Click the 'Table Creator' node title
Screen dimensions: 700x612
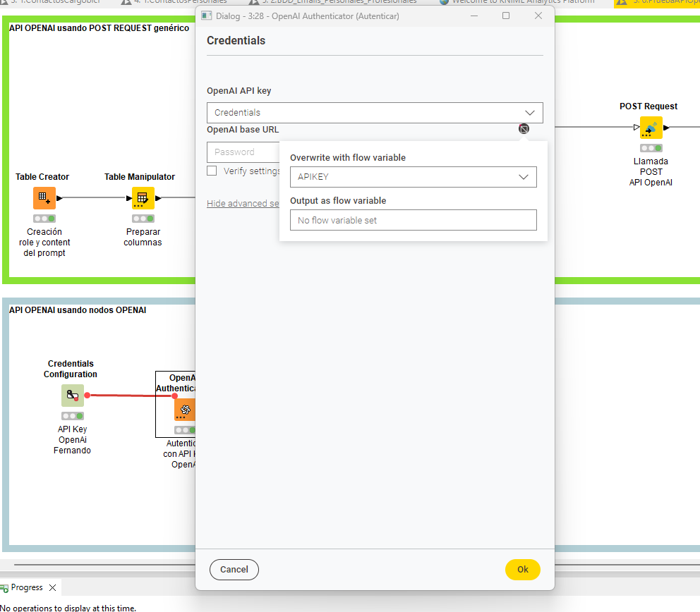(x=42, y=177)
